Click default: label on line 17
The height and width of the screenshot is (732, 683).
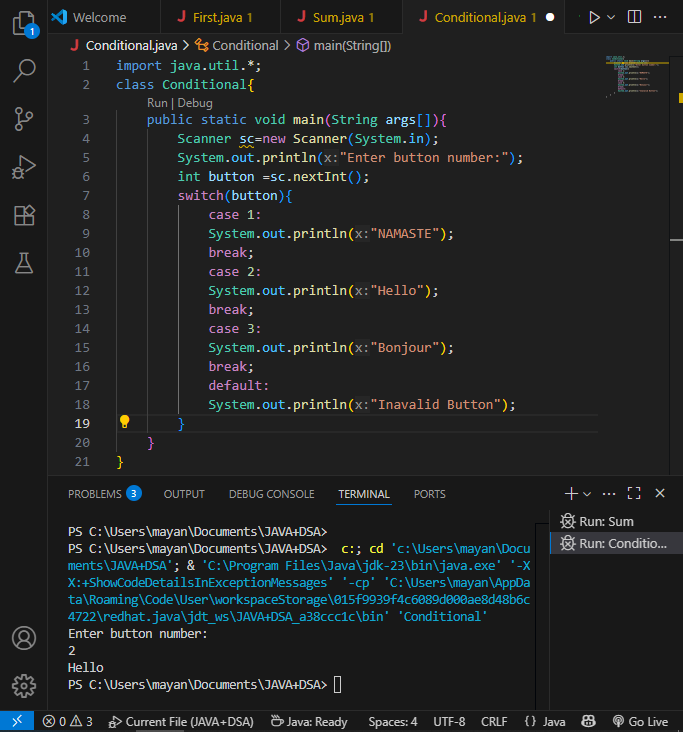[239, 386]
